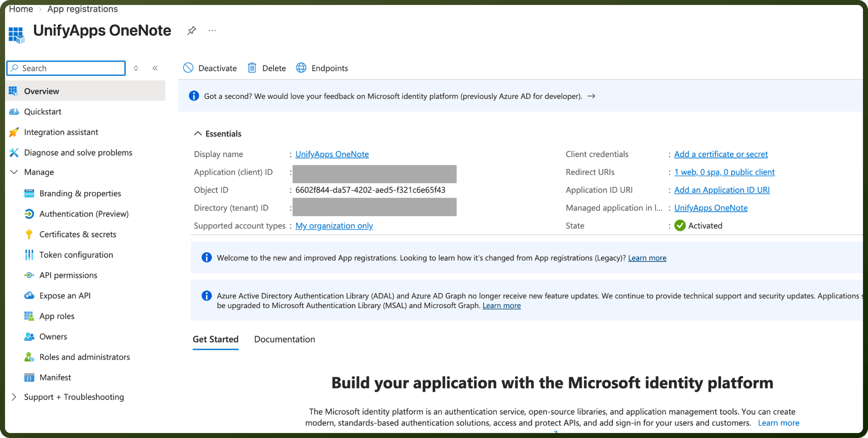Screen dimensions: 868x438
Task: Click the API permissions icon
Action: click(x=29, y=275)
